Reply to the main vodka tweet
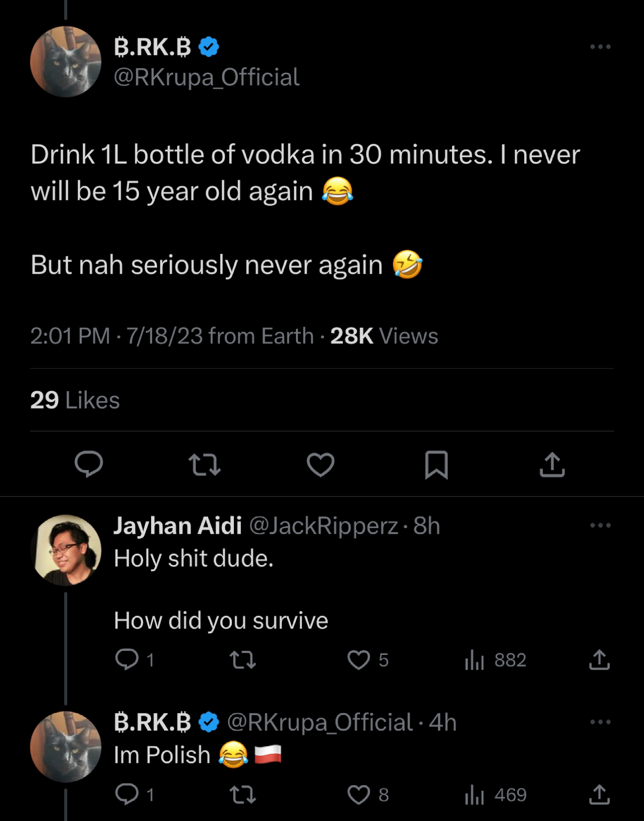The width and height of the screenshot is (644, 821). click(x=89, y=464)
